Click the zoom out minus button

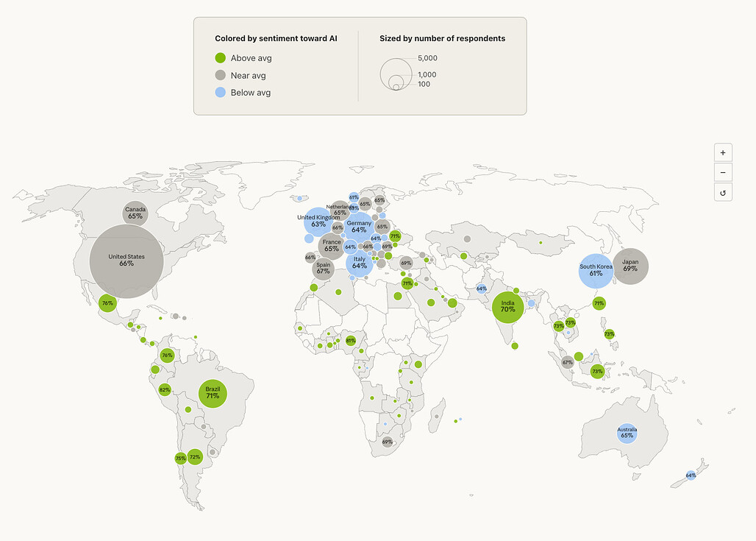pos(722,172)
